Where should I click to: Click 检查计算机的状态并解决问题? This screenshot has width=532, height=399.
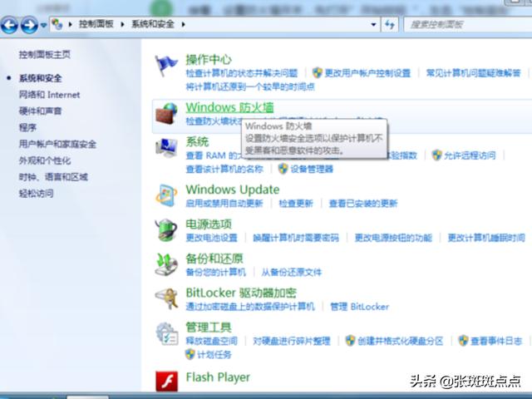pos(242,73)
